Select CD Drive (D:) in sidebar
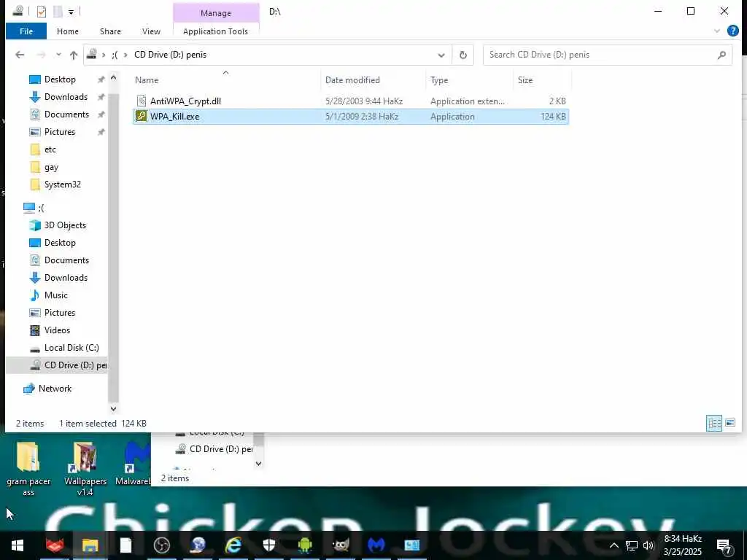The height and width of the screenshot is (560, 747). (x=57, y=365)
